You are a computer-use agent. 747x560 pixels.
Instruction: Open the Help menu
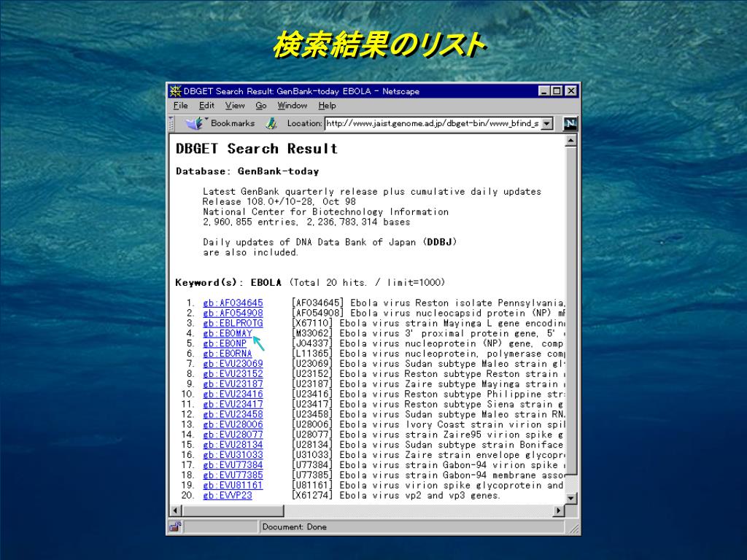point(328,106)
